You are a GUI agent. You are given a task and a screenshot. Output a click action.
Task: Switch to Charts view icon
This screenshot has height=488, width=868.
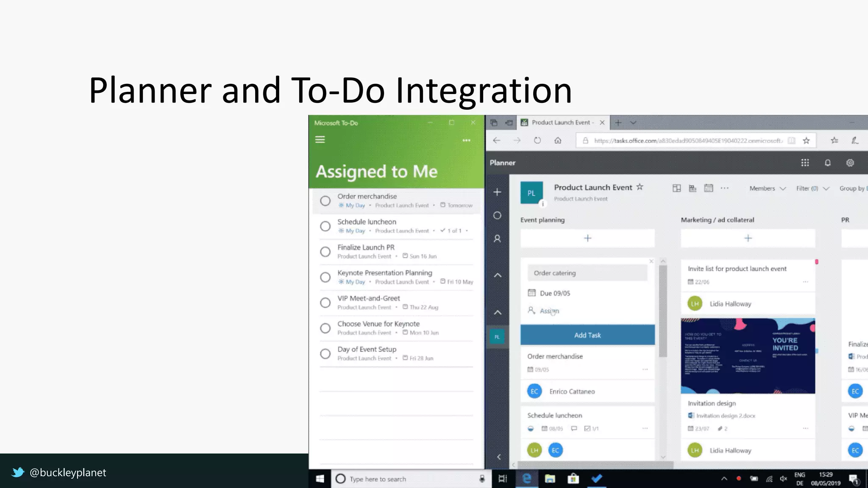tap(693, 188)
